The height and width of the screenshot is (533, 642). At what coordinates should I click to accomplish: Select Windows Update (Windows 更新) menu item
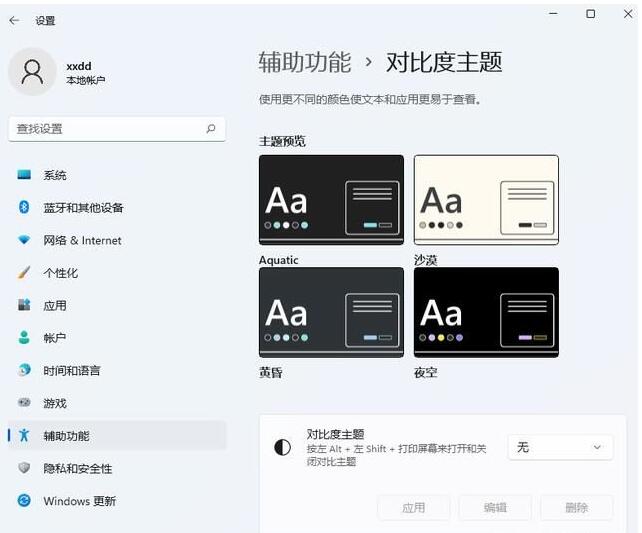coord(79,501)
